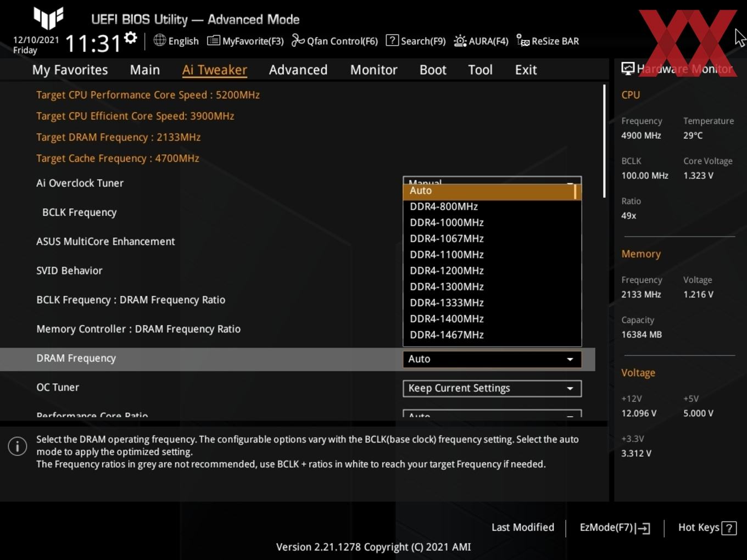
Task: Expand the DRAM Frequency dropdown arrow
Action: 570,359
